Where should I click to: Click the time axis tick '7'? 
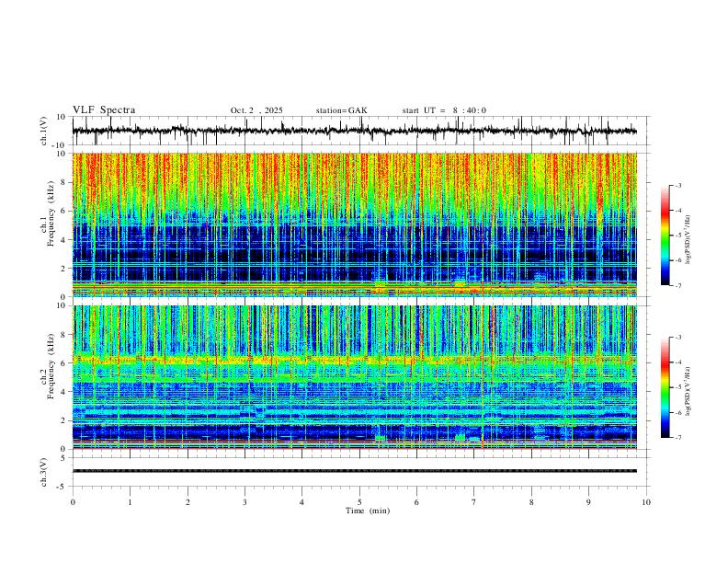pyautogui.click(x=474, y=502)
